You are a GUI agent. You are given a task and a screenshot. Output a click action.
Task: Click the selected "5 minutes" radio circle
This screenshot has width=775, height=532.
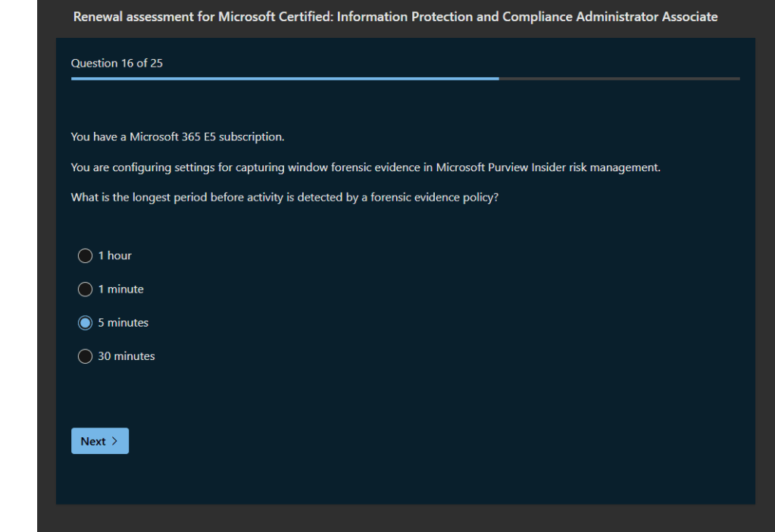click(86, 323)
